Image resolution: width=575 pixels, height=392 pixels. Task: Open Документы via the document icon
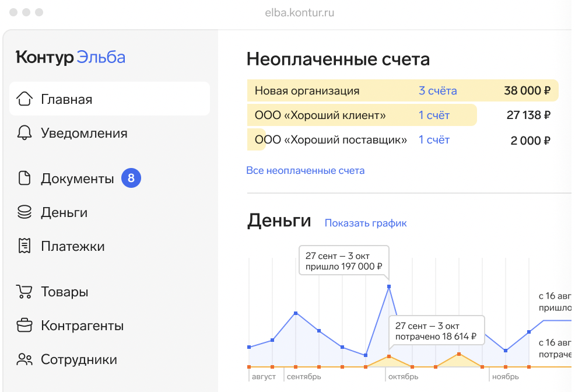point(24,178)
